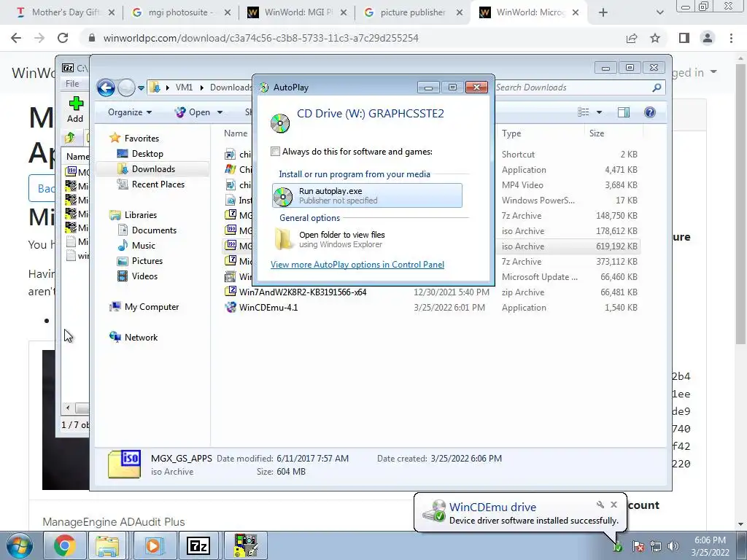Expand the Open button dropdown arrow
Image resolution: width=747 pixels, height=560 pixels.
coord(220,112)
